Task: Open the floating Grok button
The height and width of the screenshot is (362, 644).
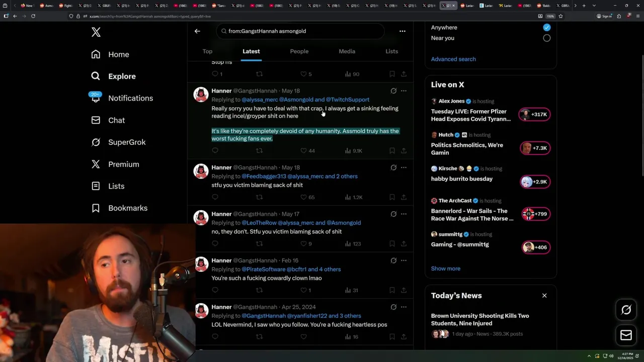Action: [x=626, y=310]
